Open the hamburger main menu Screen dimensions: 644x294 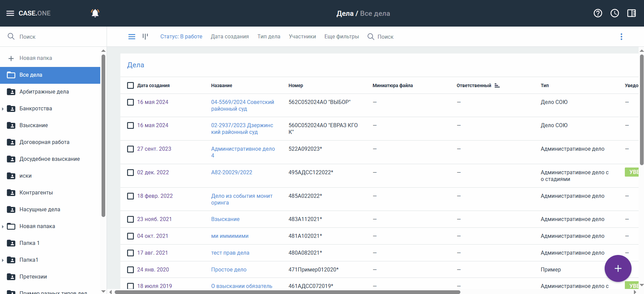pos(10,13)
